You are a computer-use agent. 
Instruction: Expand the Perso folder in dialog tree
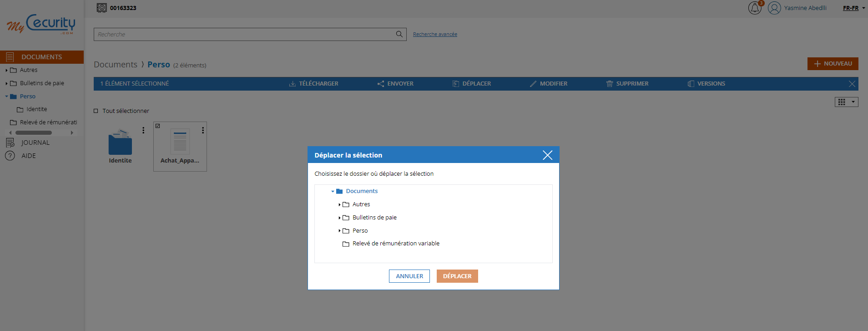[x=339, y=231]
